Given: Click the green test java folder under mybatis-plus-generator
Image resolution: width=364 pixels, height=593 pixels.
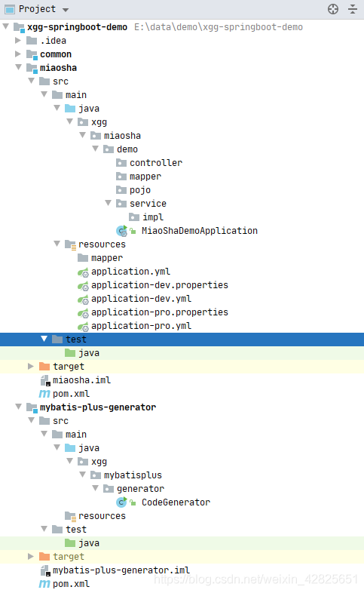Looking at the screenshot, I should pyautogui.click(x=70, y=543).
